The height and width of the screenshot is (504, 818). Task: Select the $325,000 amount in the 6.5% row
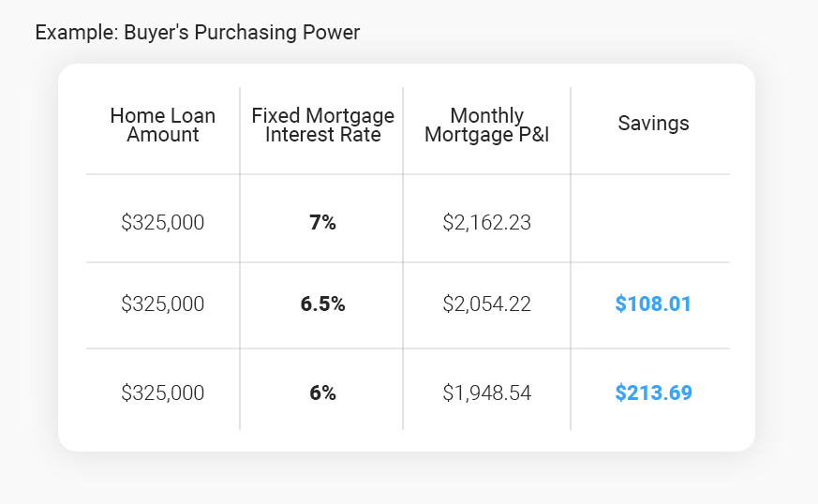163,304
